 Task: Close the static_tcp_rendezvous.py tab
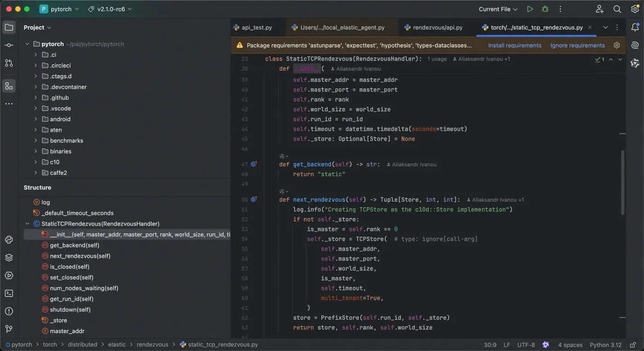(x=590, y=28)
